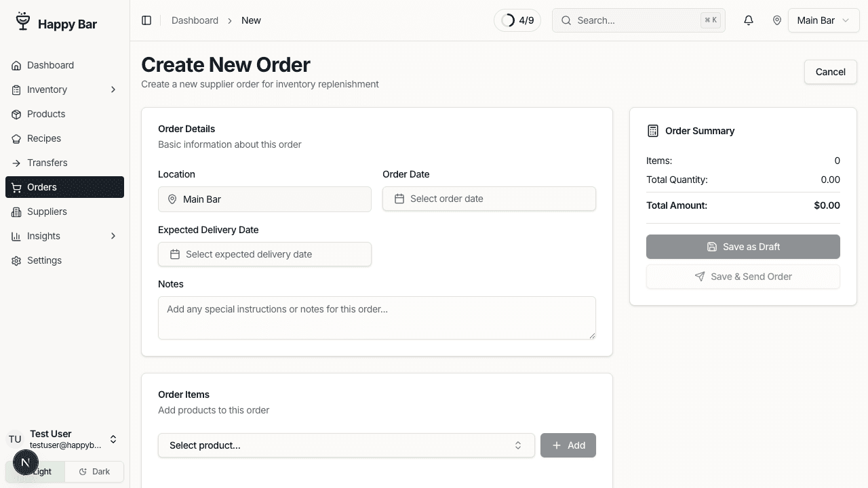Click Save & Send Order button
Screen dimensions: 868x488
tap(743, 277)
